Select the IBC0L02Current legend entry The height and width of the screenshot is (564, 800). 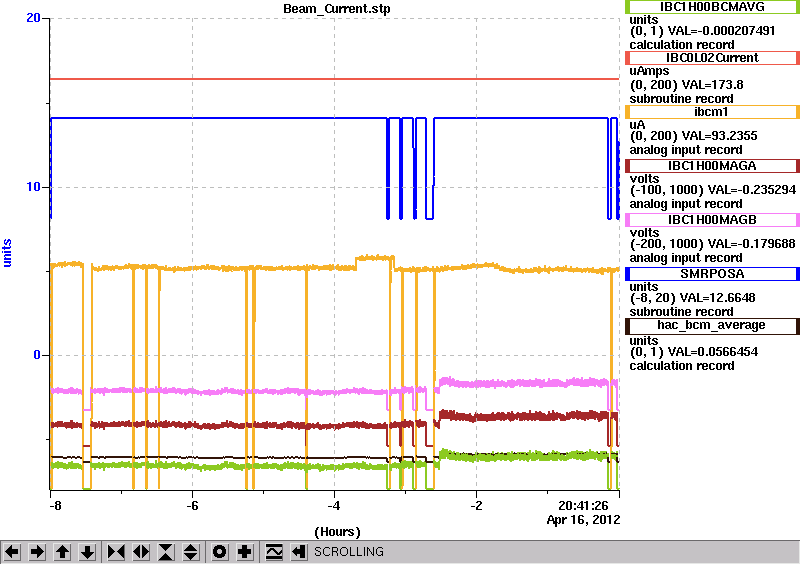[x=712, y=58]
